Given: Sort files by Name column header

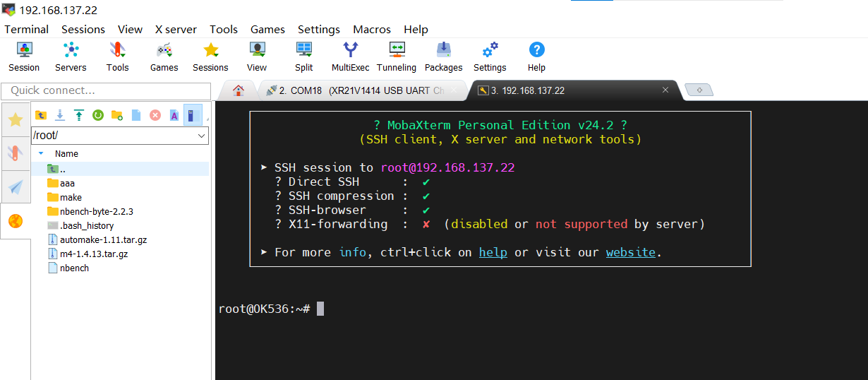Looking at the screenshot, I should (66, 153).
